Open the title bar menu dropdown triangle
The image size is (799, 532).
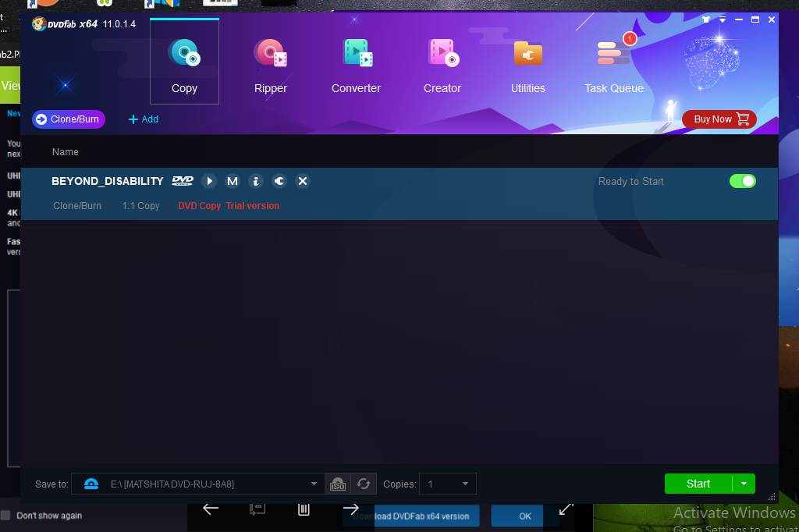tap(722, 20)
